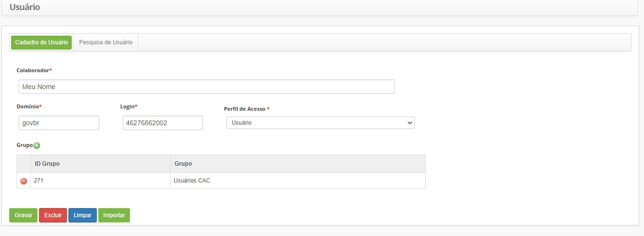The image size is (644, 236).
Task: Open the Pesquisa de Usuário tab
Action: pos(106,42)
